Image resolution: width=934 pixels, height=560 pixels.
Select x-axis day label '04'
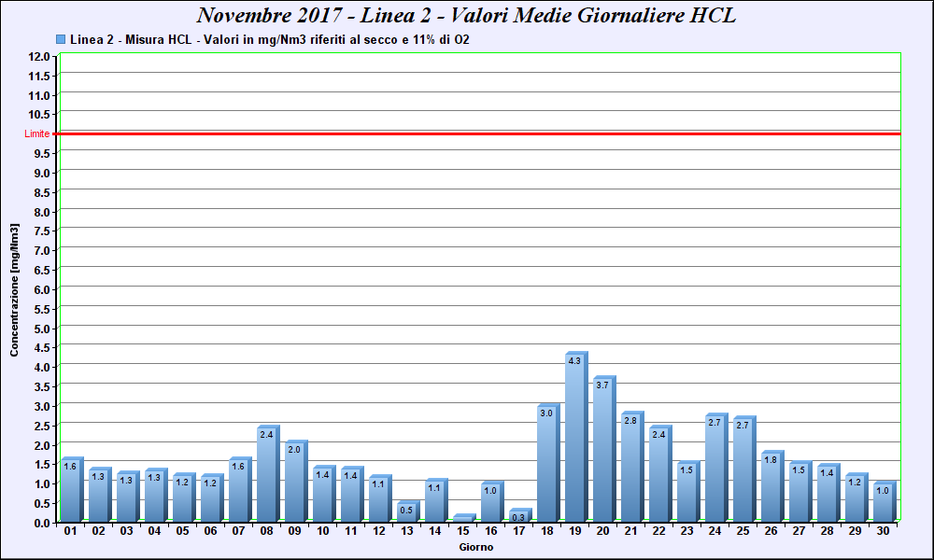coord(154,531)
